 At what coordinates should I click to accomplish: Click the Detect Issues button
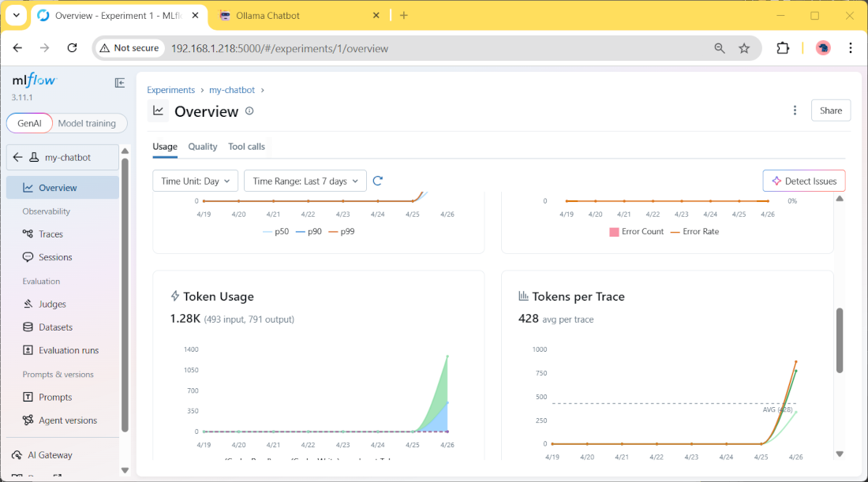[x=804, y=181]
